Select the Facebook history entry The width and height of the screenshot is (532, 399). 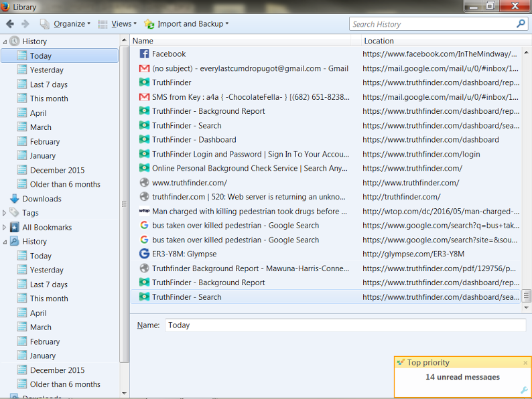[x=326, y=54]
